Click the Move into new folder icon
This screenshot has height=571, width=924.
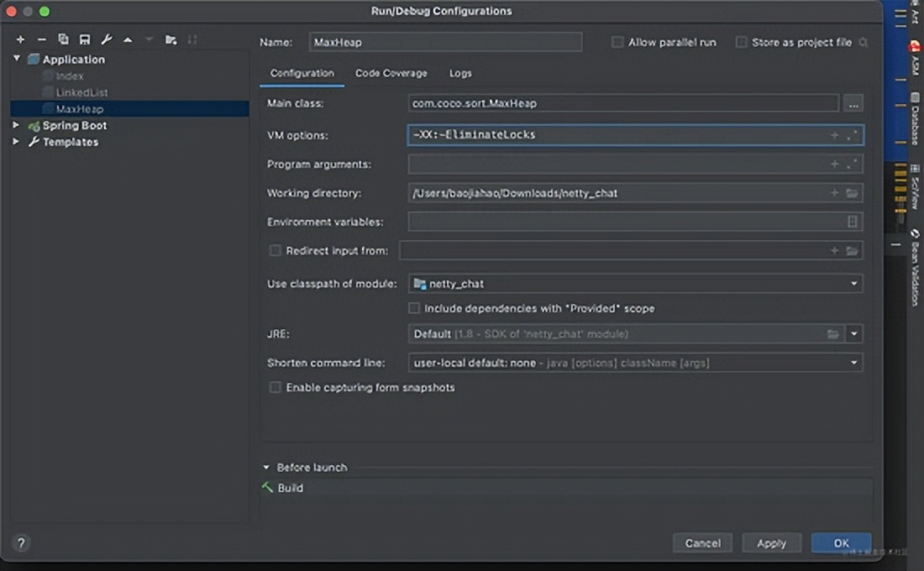tap(171, 39)
